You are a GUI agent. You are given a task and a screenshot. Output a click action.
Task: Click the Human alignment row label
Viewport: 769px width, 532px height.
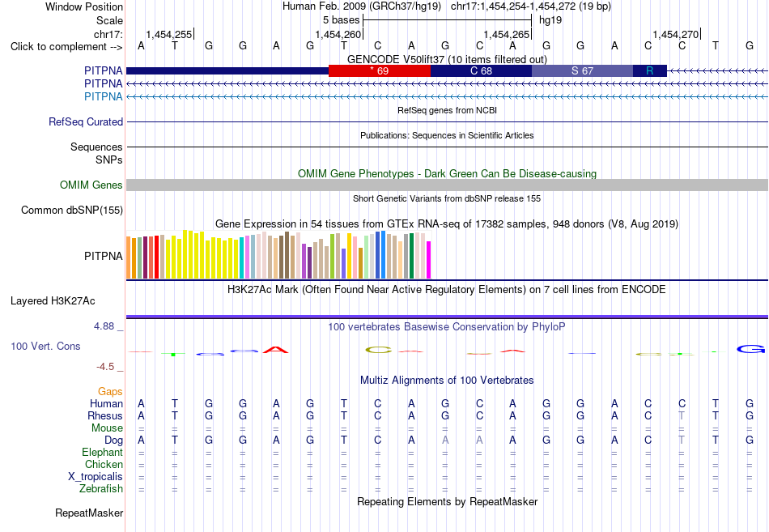pyautogui.click(x=106, y=403)
